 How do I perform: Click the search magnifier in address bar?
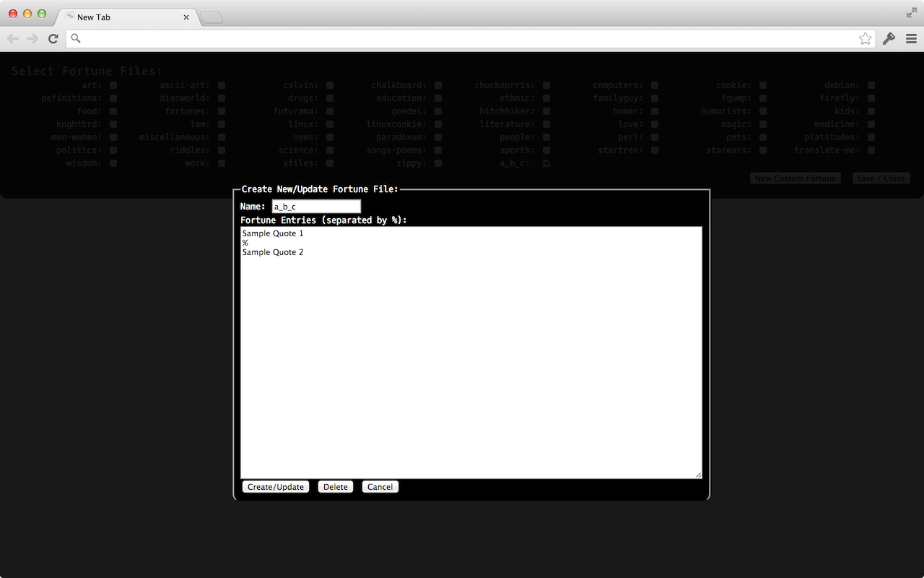76,39
